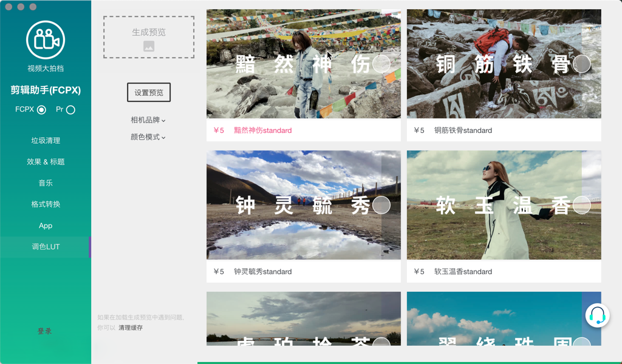Toggle selection circle on 软玉温香 card

[x=581, y=205]
